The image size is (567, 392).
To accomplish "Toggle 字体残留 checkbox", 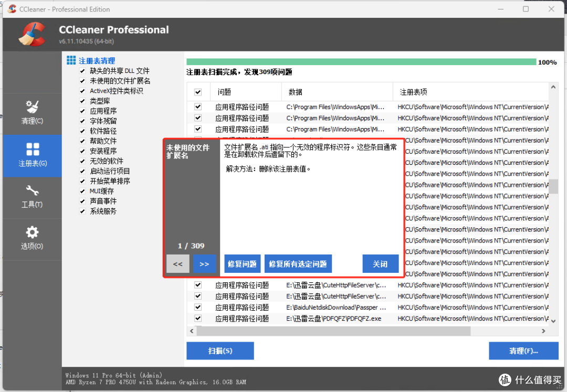I will pos(82,121).
